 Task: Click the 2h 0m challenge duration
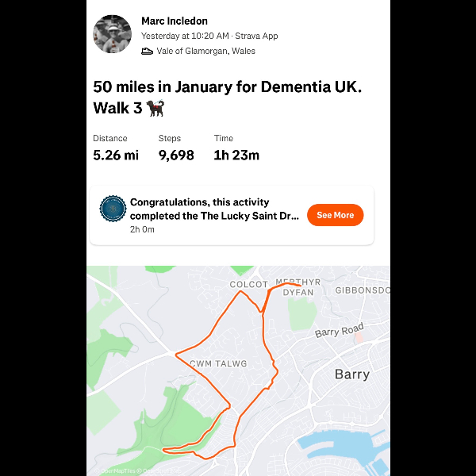point(142,229)
